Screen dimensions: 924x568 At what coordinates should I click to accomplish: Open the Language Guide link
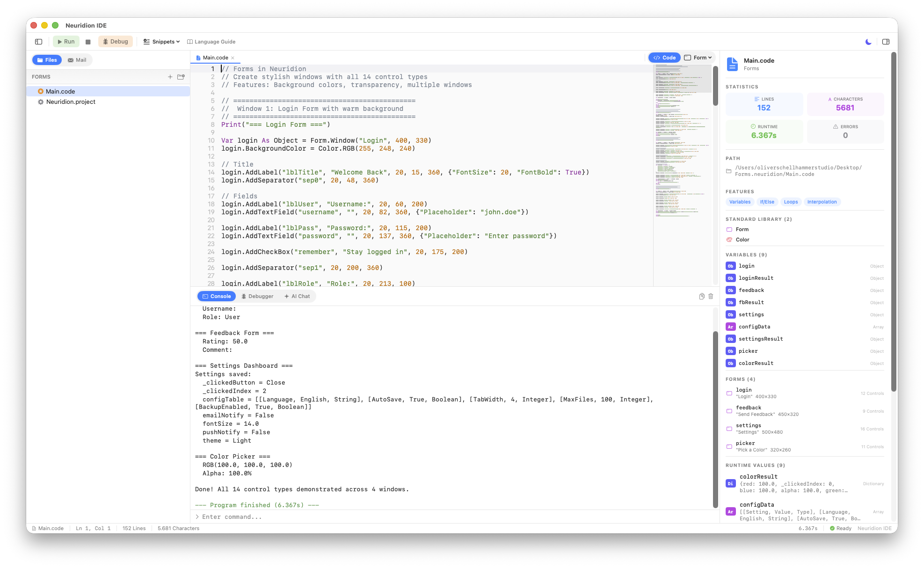pos(211,42)
